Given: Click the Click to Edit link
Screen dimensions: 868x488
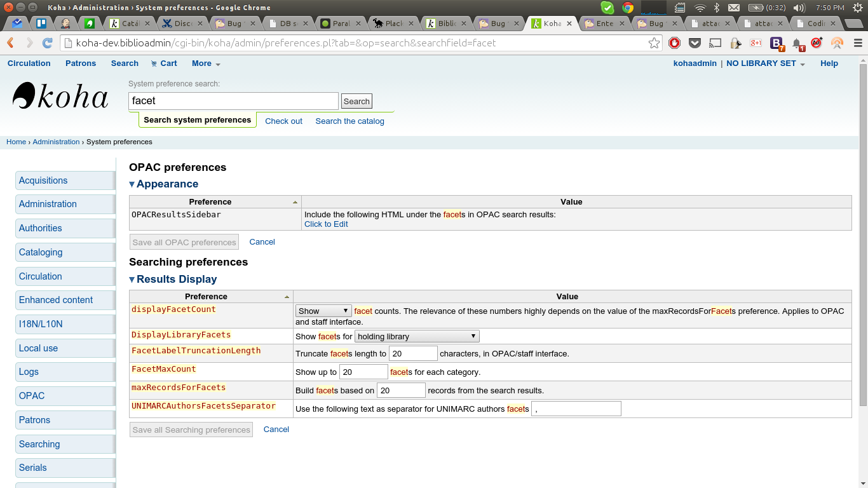Looking at the screenshot, I should (326, 224).
